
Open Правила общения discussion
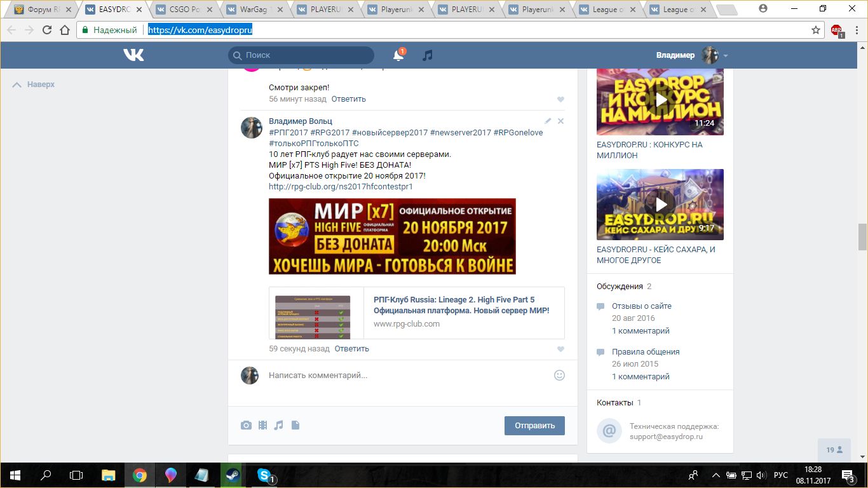[646, 351]
